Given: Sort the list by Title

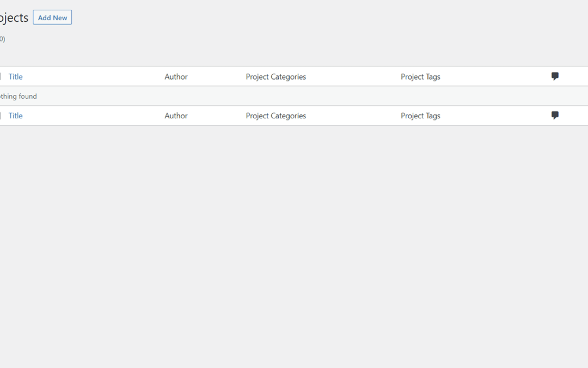Looking at the screenshot, I should pos(15,76).
